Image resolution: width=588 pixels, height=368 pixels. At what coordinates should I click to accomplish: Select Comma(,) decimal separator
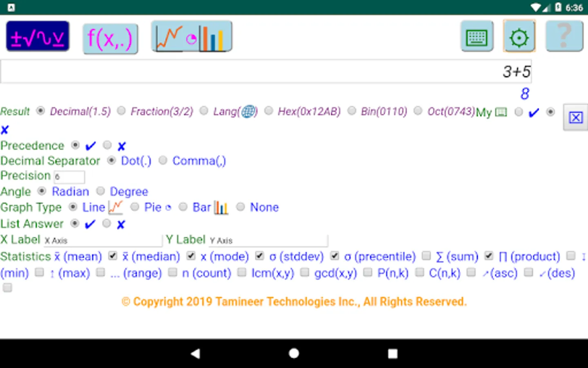(x=163, y=160)
